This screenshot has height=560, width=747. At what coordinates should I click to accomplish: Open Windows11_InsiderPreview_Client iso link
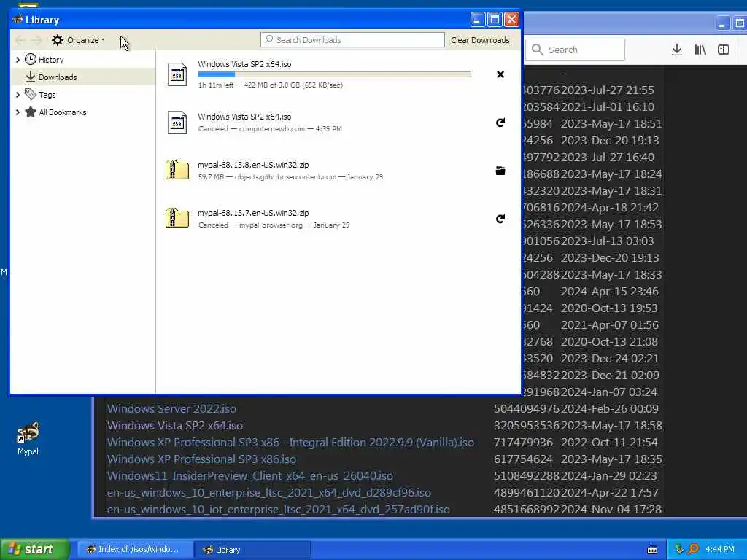coord(250,475)
